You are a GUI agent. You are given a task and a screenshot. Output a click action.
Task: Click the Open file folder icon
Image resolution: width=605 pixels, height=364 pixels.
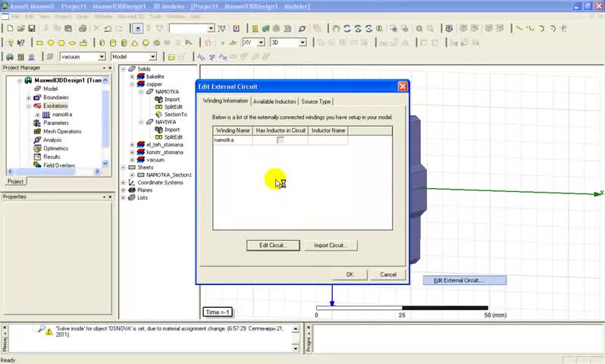(x=20, y=29)
